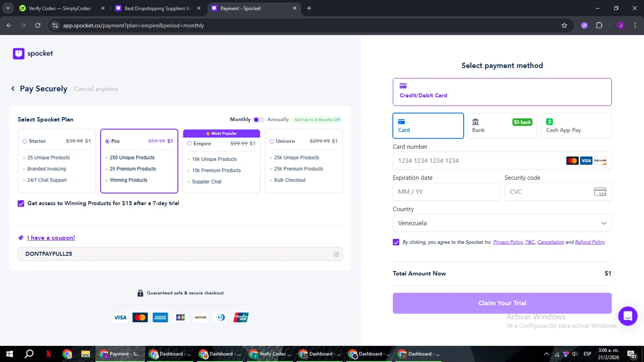Click the browser address bar URL
The width and height of the screenshot is (644, 362).
134,25
